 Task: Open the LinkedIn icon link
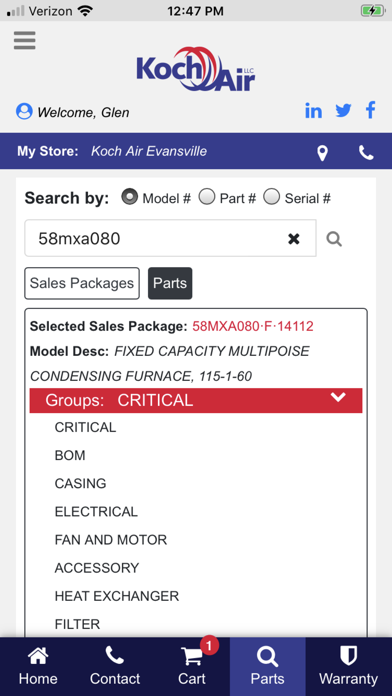[313, 111]
